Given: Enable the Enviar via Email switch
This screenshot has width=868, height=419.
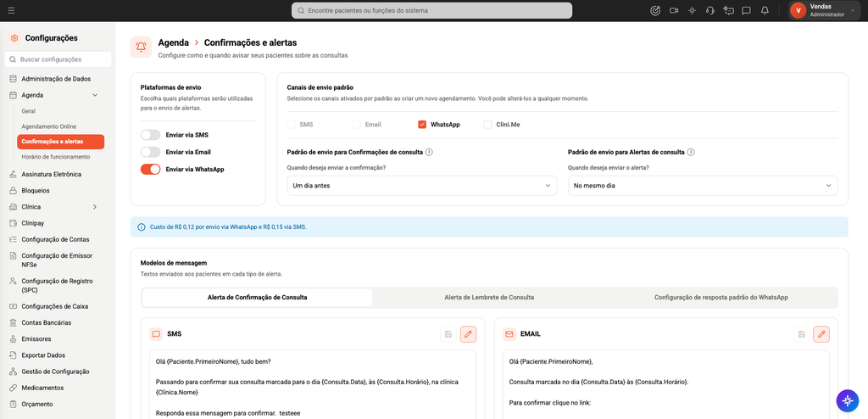Looking at the screenshot, I should (x=151, y=152).
